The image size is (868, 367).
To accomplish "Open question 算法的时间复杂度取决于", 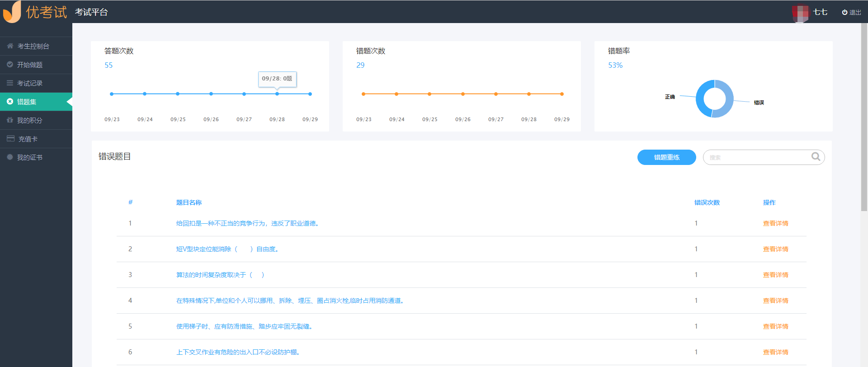I will pyautogui.click(x=220, y=275).
